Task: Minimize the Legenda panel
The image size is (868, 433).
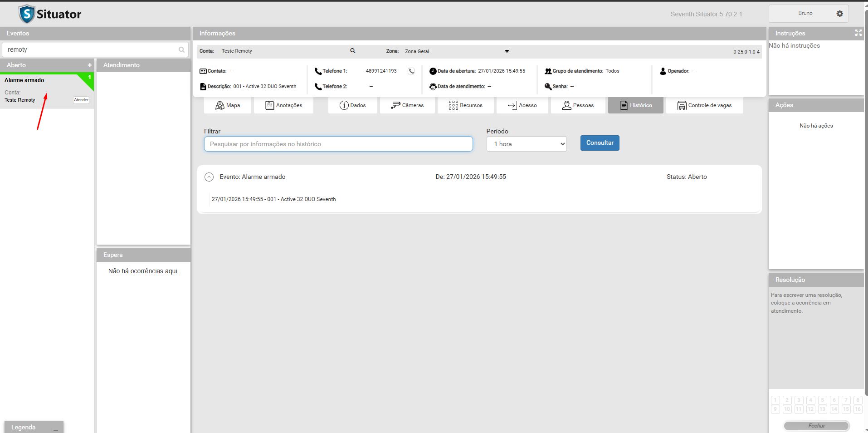Action: 56,428
